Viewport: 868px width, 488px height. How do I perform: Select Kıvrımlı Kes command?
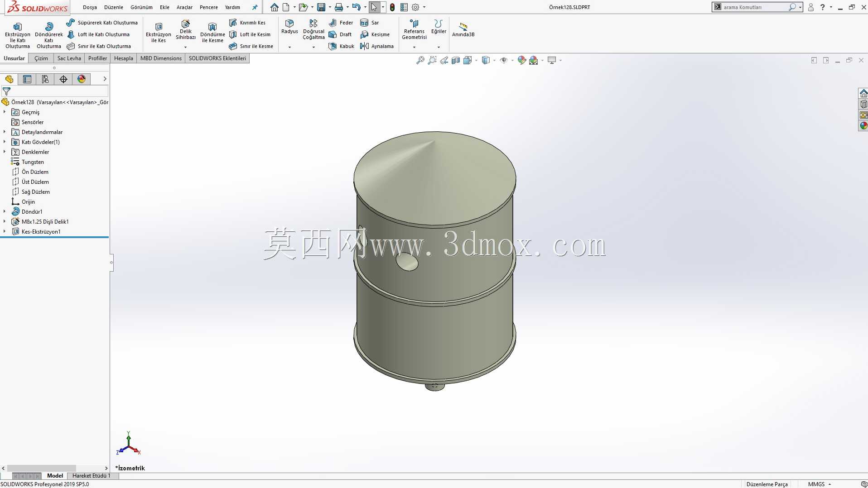pyautogui.click(x=247, y=23)
